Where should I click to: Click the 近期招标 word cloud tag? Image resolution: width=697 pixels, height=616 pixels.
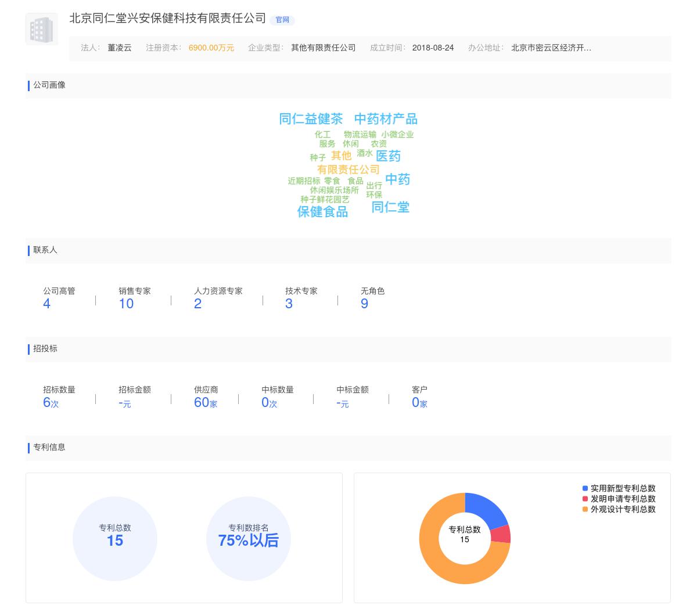pos(304,181)
